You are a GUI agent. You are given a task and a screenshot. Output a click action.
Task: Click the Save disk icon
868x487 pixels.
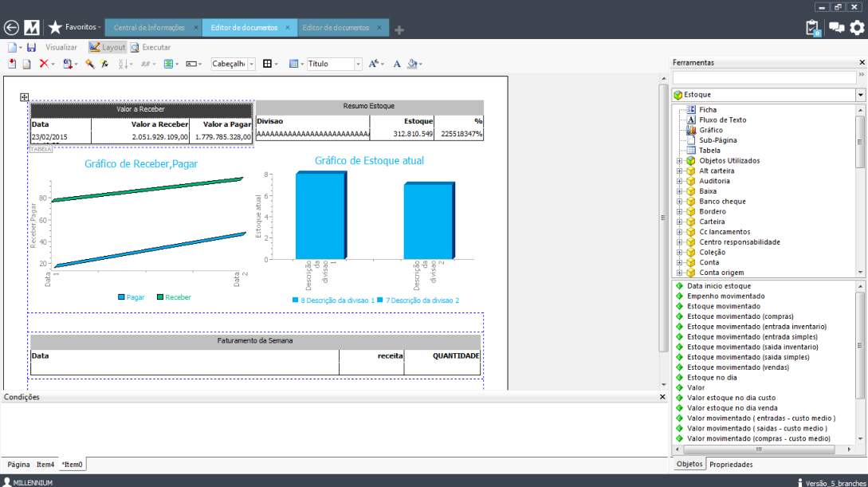[32, 48]
